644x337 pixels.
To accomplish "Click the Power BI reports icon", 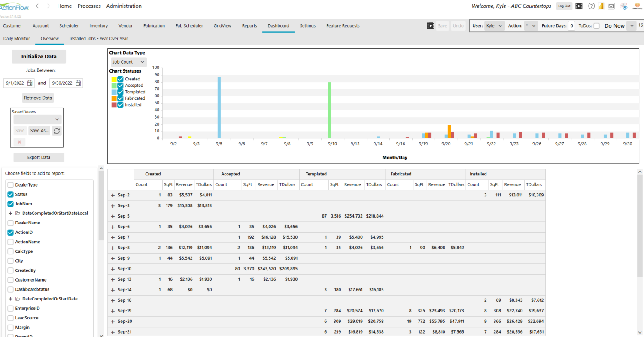I will (601, 6).
